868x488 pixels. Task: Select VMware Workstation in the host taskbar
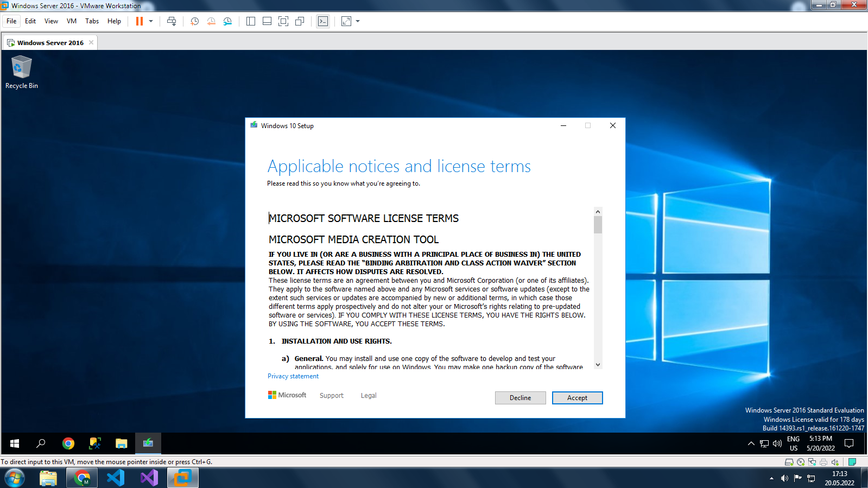click(x=183, y=478)
